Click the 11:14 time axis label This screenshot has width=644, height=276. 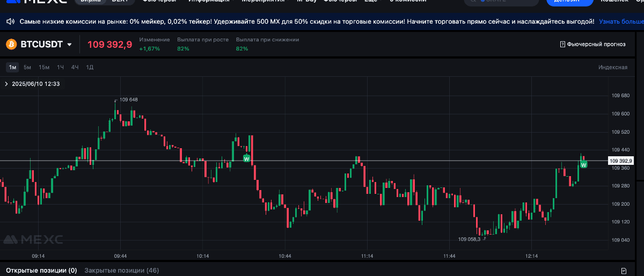point(367,256)
